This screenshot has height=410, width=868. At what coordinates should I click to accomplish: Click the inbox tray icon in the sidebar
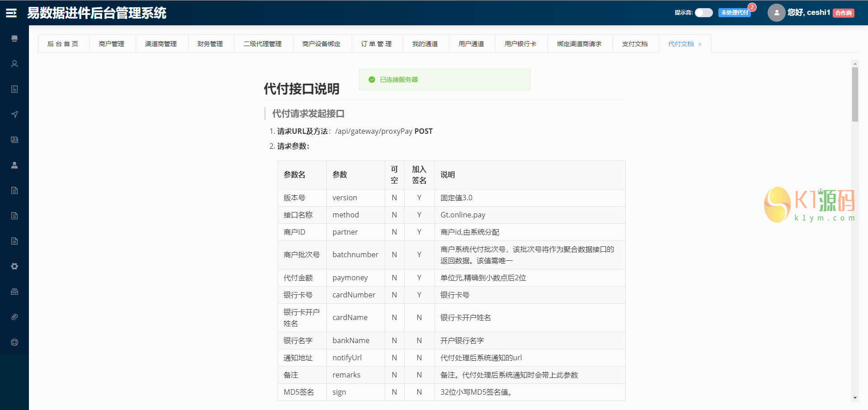point(14,292)
